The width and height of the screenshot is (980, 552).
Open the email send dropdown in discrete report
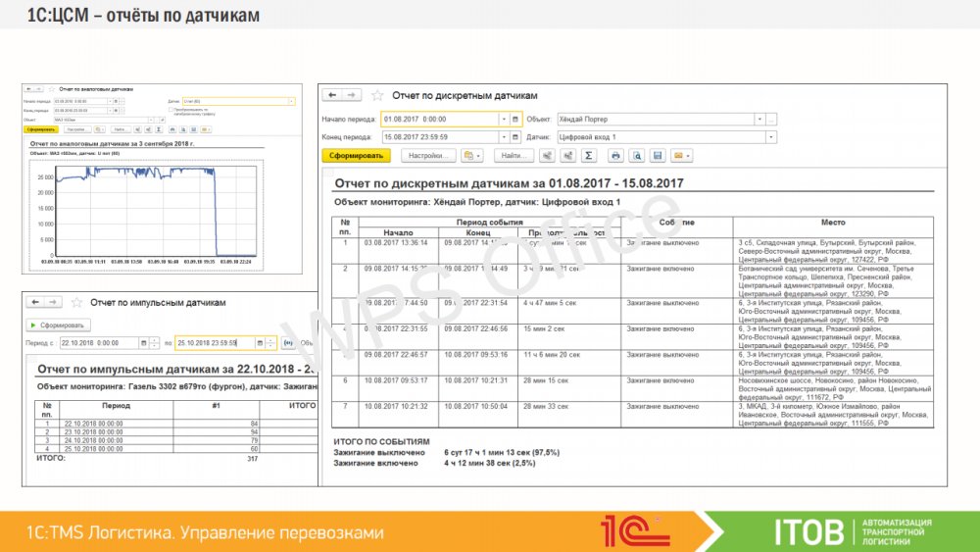[x=682, y=156]
